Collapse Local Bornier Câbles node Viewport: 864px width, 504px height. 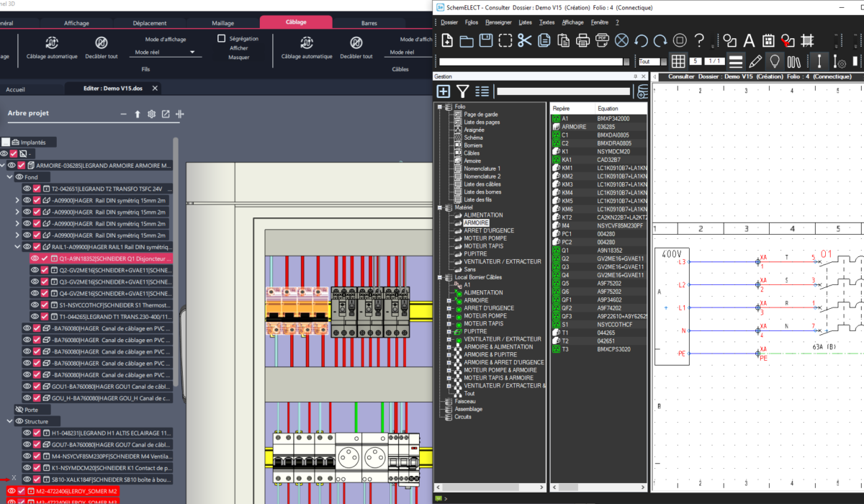tap(438, 276)
